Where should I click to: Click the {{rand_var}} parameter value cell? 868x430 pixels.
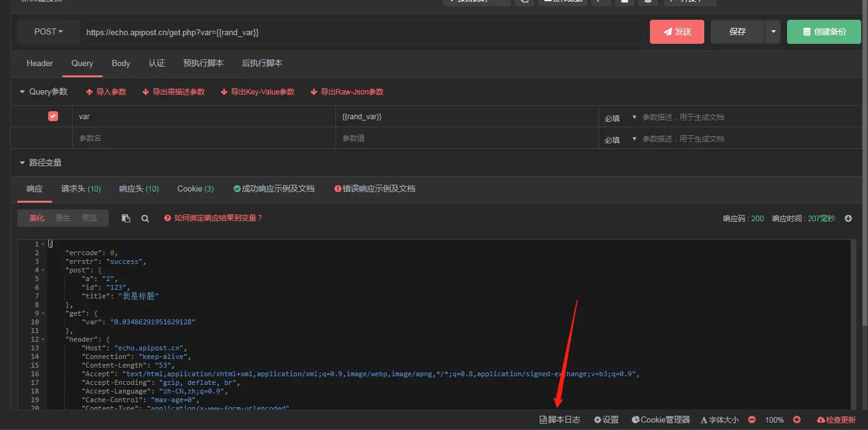tap(467, 116)
